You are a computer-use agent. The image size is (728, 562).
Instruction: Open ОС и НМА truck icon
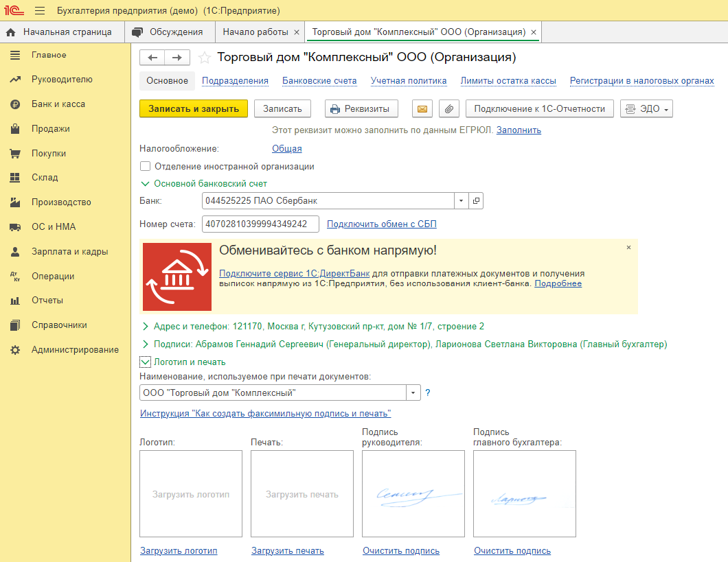15,226
